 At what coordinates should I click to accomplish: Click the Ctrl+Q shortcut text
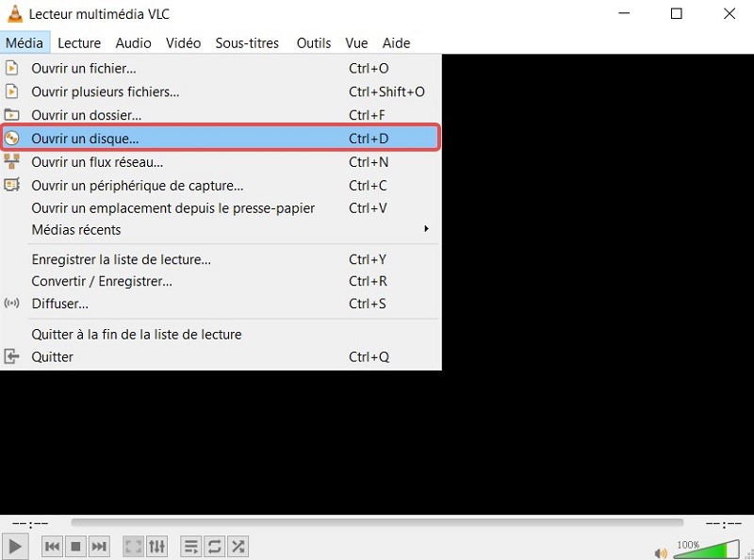[x=369, y=357]
